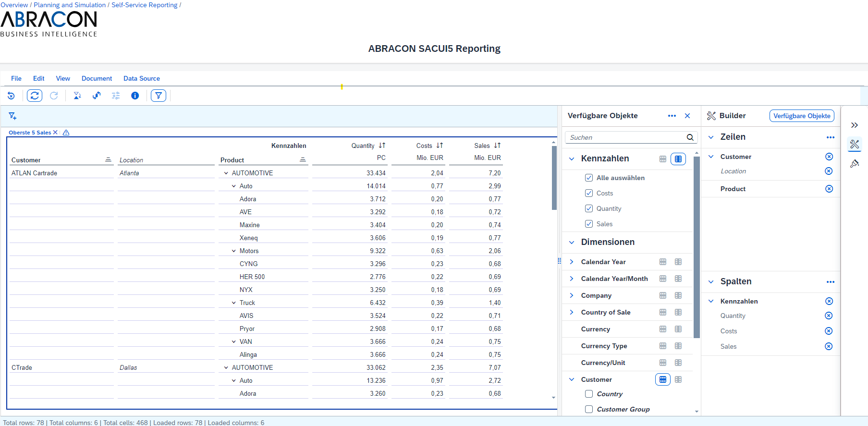Expand the Calendar Year dimension
The height and width of the screenshot is (426, 868).
(x=572, y=262)
